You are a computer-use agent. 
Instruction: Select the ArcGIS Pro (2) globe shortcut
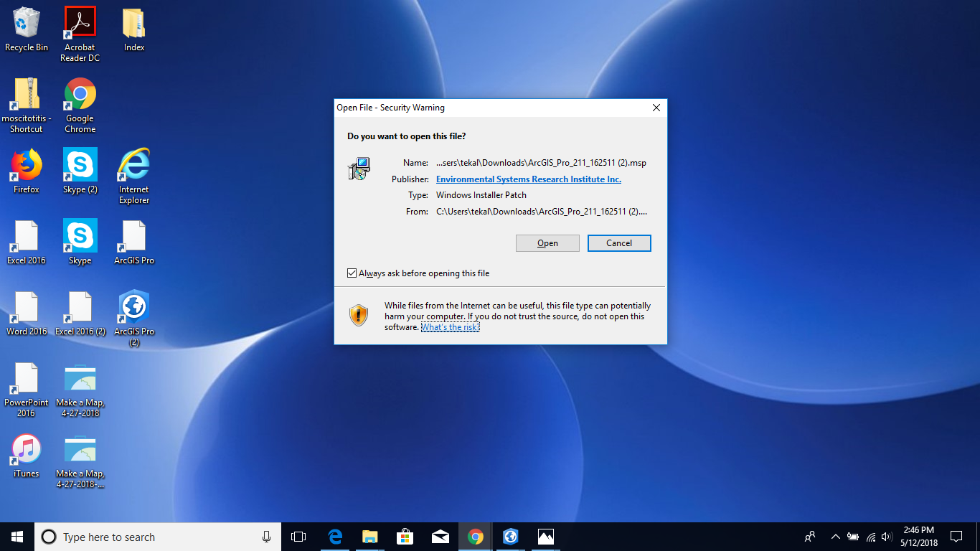(134, 319)
